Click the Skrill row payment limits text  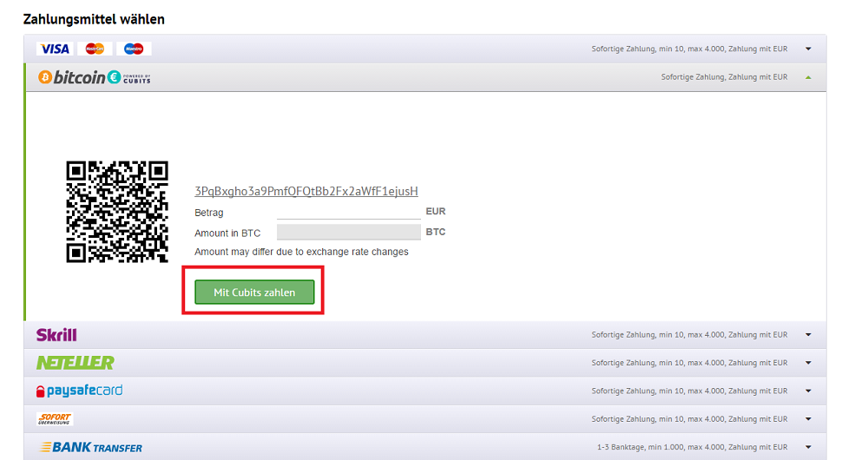[x=689, y=335]
